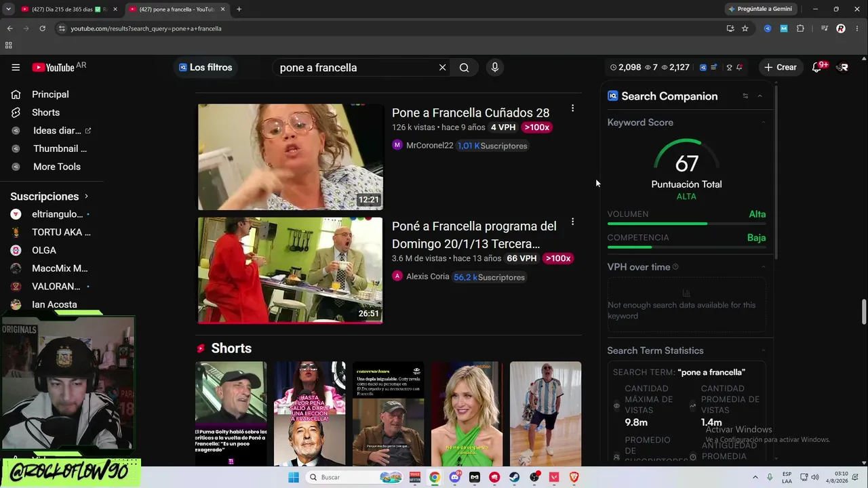Click the install app icon in address bar
The width and height of the screenshot is (868, 488).
tap(730, 28)
